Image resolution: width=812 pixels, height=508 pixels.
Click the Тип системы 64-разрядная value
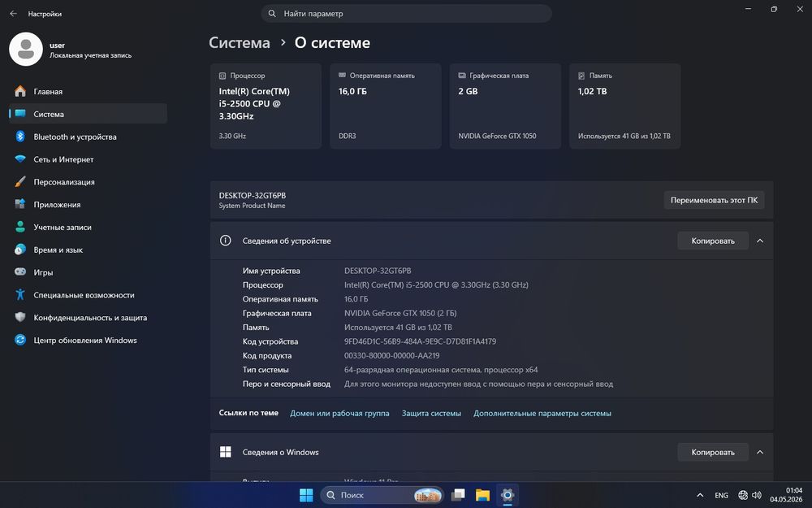coord(441,370)
